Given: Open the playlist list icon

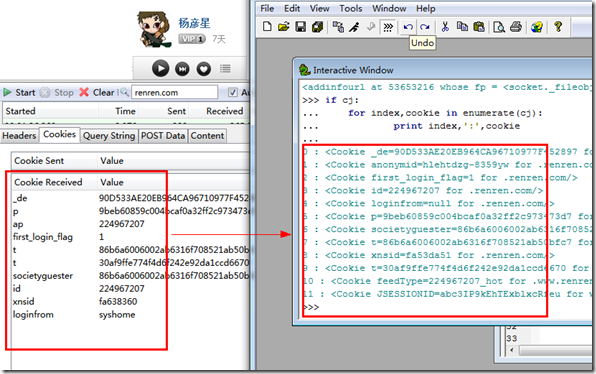Looking at the screenshot, I should tap(225, 69).
